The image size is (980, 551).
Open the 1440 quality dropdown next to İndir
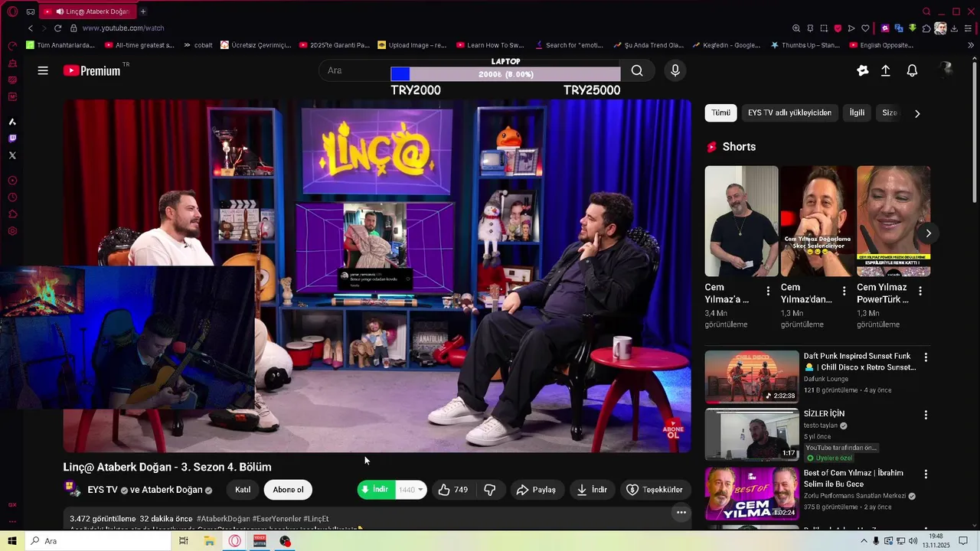tap(411, 490)
